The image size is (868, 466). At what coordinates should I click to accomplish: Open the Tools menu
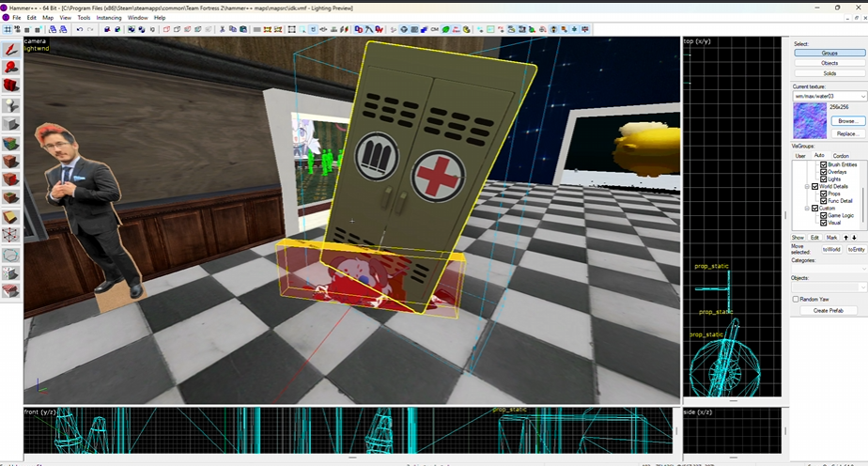pos(84,18)
